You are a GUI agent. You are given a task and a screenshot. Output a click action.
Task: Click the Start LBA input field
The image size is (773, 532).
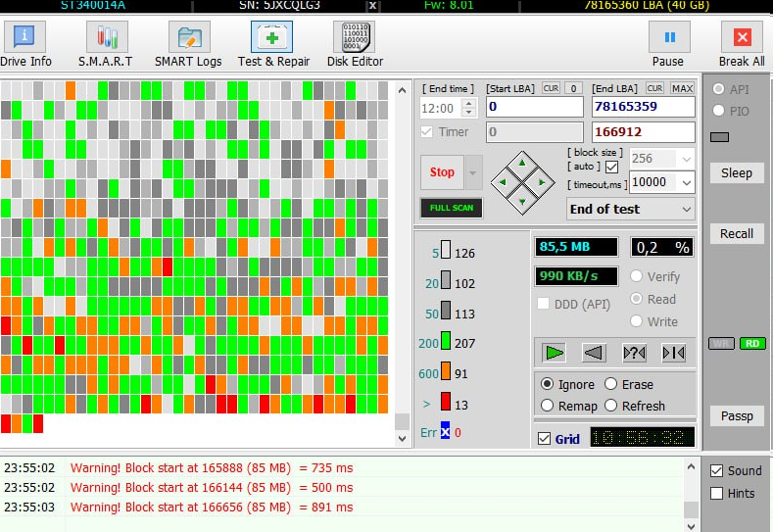click(x=534, y=107)
